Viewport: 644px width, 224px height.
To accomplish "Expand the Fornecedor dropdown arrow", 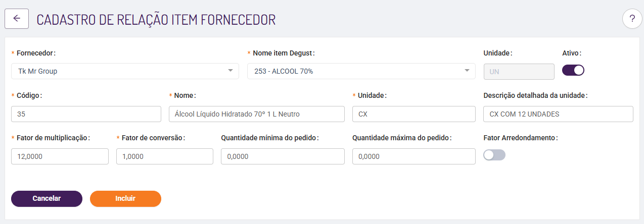I will (231, 71).
